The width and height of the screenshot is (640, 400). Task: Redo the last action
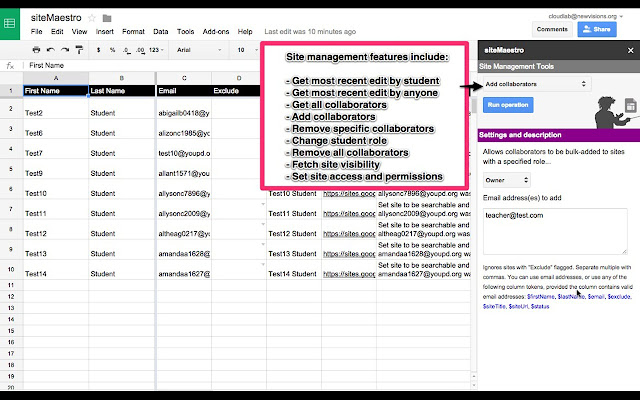point(65,50)
